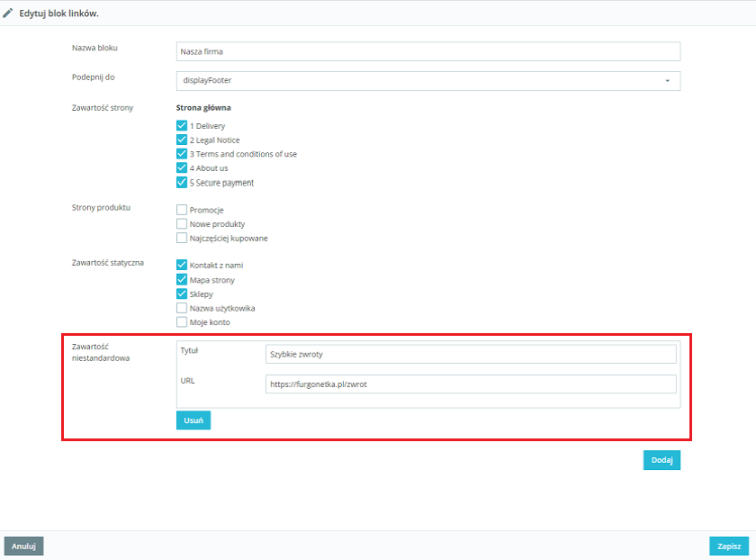Uncheck the 1 Delivery checkbox
This screenshot has width=756, height=560.
[182, 126]
